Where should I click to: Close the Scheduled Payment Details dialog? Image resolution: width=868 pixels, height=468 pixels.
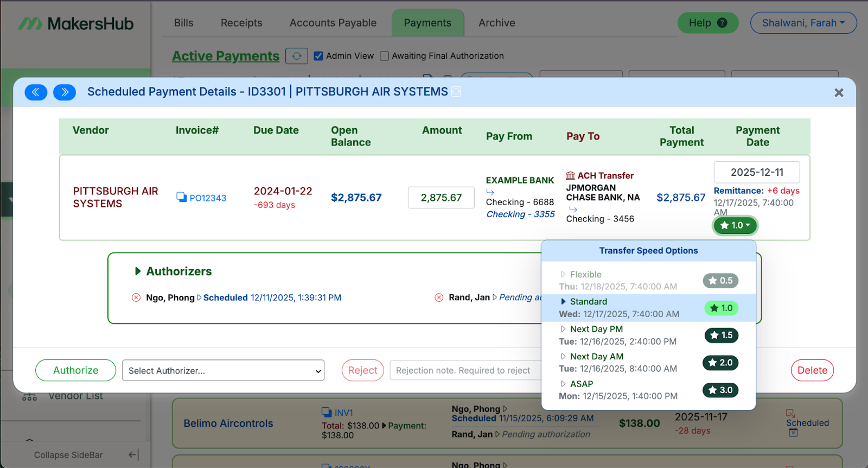(x=839, y=93)
